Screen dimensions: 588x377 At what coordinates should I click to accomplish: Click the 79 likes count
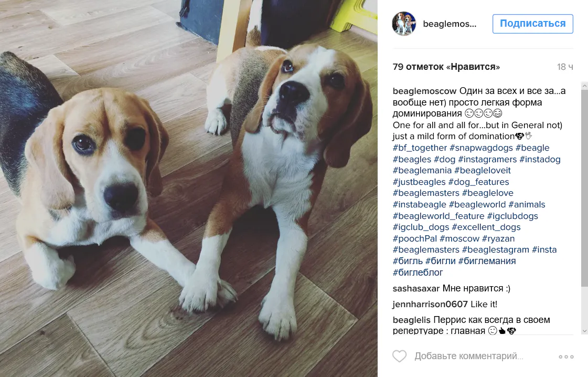pos(446,67)
